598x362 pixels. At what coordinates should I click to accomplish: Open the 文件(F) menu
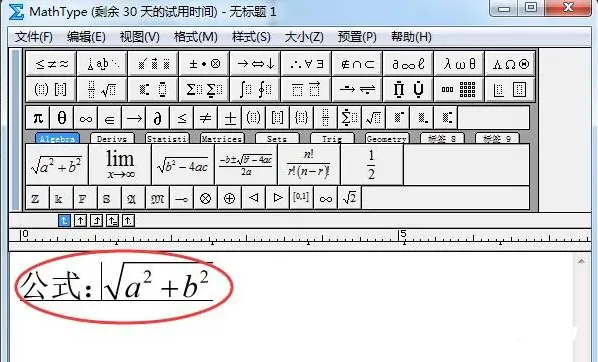(x=34, y=37)
